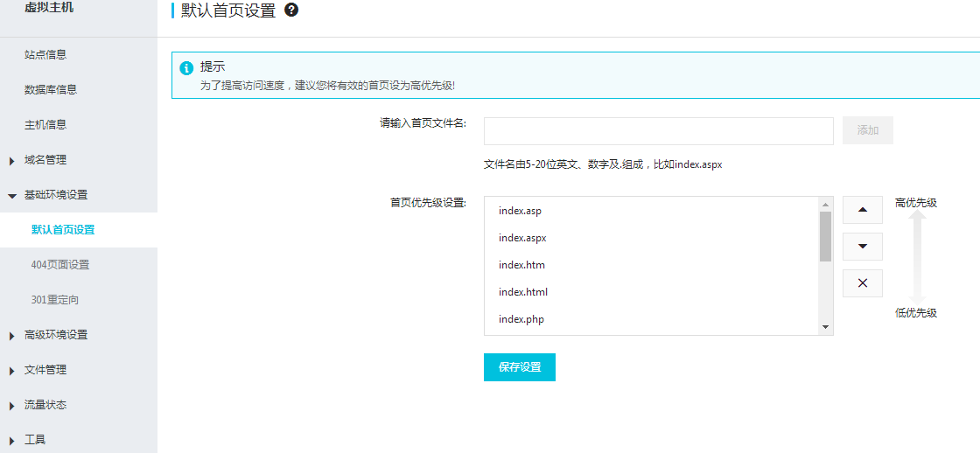Click the help question mark icon
The height and width of the screenshot is (453, 980).
coord(291,10)
